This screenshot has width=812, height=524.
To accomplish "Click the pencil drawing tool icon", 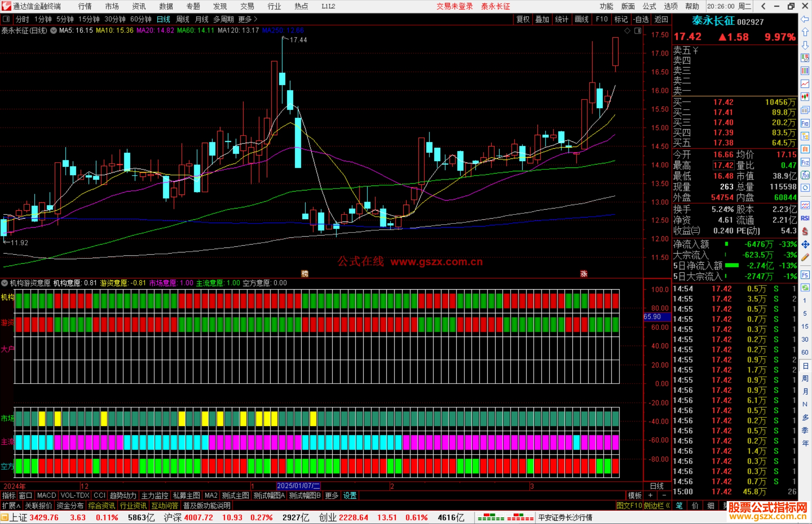I will click(x=805, y=257).
